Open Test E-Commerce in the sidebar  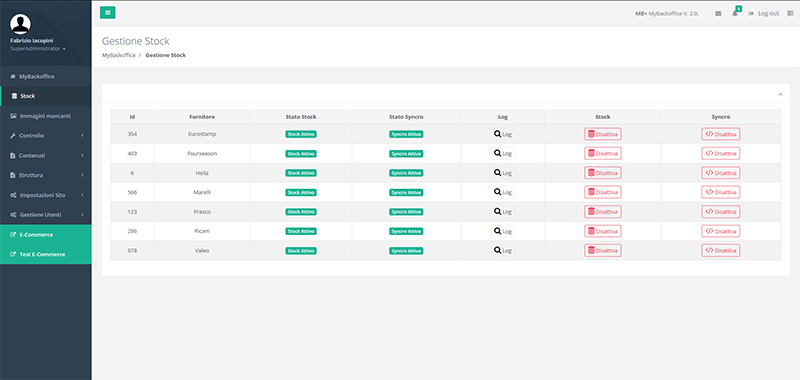click(46, 254)
